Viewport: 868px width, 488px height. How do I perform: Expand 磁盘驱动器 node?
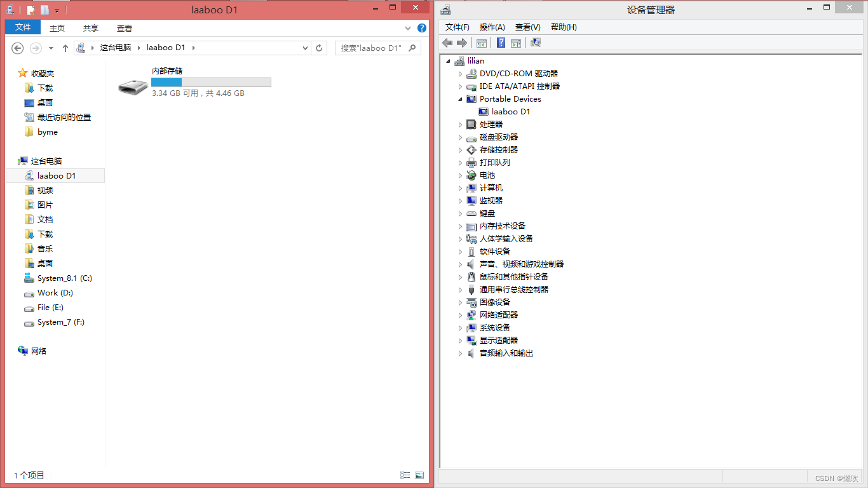tap(460, 137)
